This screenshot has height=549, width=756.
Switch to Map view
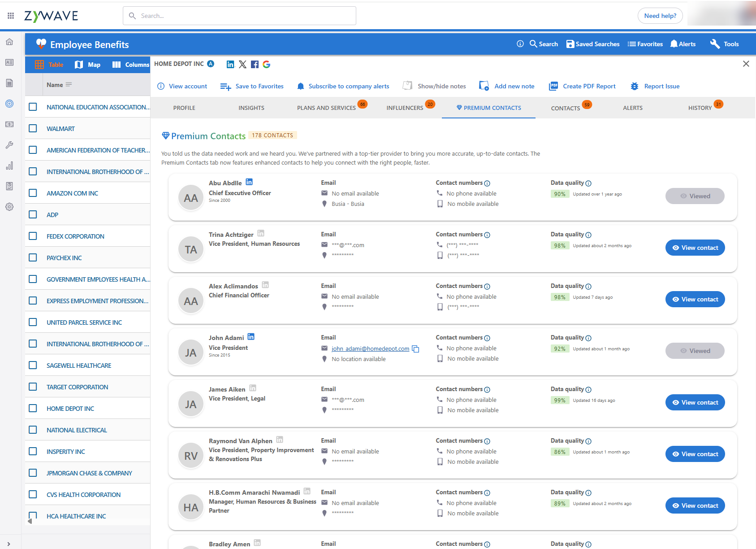pos(88,65)
